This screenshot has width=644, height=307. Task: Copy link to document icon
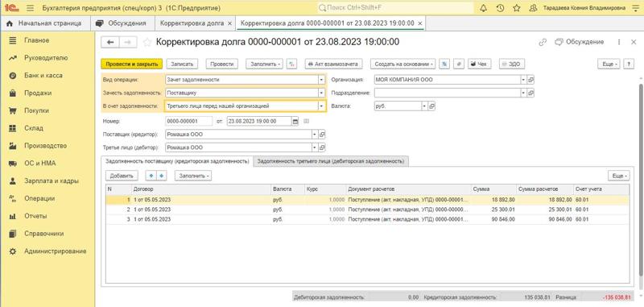coord(543,42)
